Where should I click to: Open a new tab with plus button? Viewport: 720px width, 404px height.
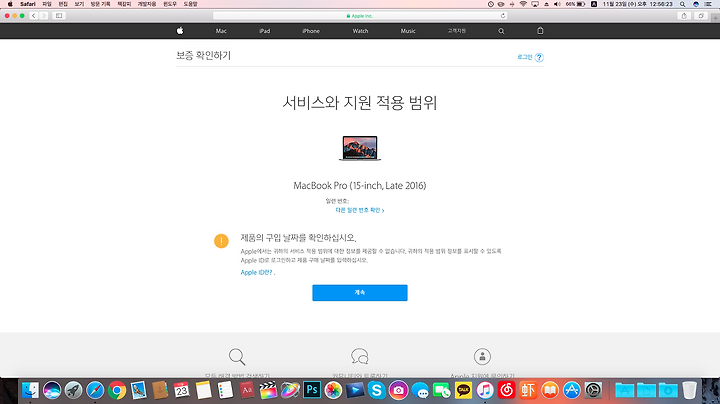[715, 18]
